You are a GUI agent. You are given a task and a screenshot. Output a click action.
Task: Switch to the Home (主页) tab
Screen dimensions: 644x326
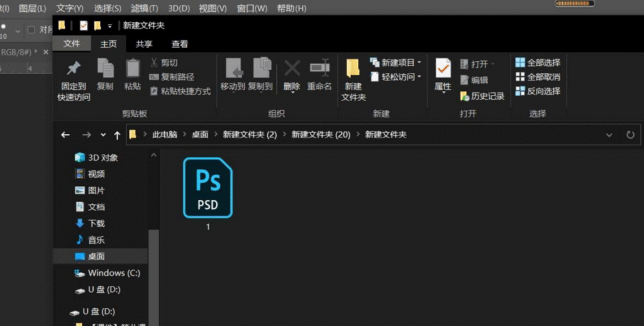tap(108, 44)
